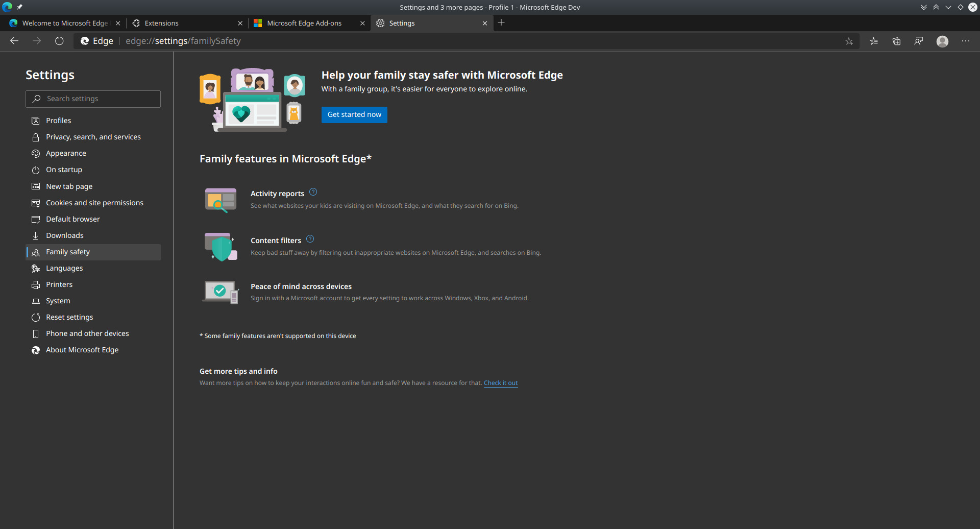The height and width of the screenshot is (529, 980).
Task: Click the Content filters help icon
Action: pyautogui.click(x=310, y=238)
